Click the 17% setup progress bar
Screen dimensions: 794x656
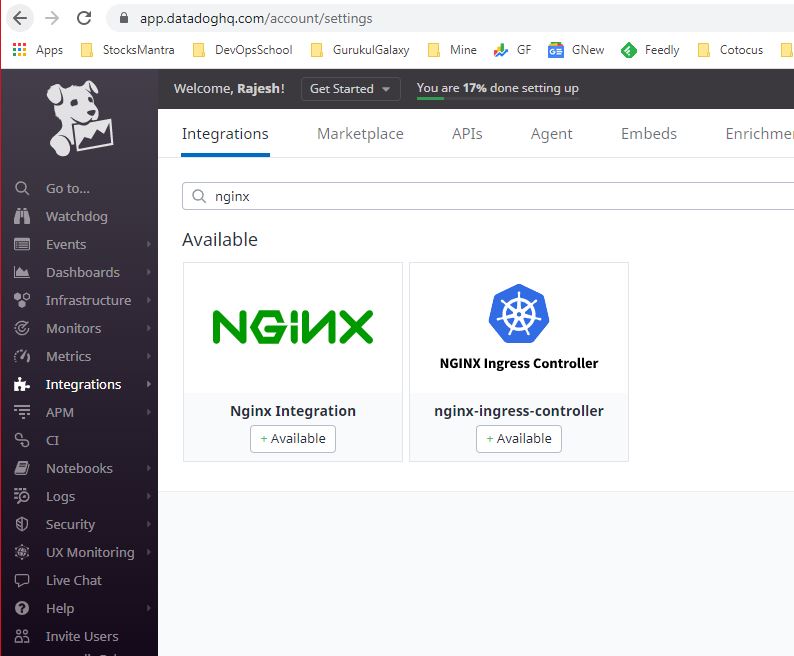coord(498,98)
